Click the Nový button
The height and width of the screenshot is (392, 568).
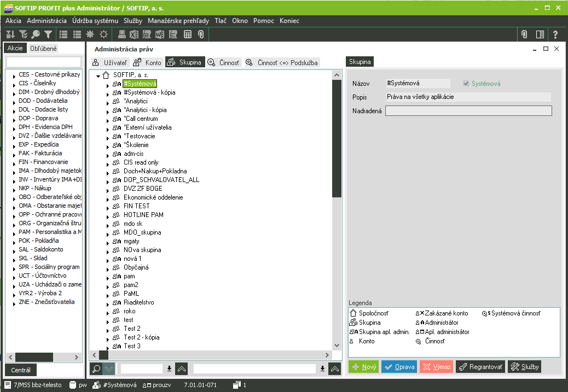tap(363, 367)
